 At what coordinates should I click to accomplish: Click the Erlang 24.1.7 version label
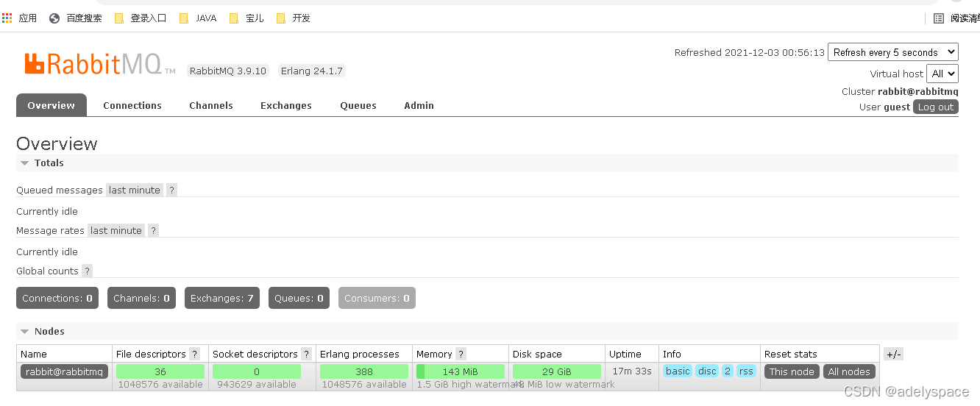(312, 71)
